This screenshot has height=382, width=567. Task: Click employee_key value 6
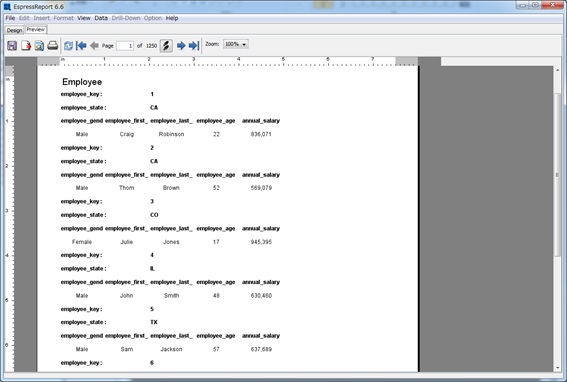(x=152, y=362)
